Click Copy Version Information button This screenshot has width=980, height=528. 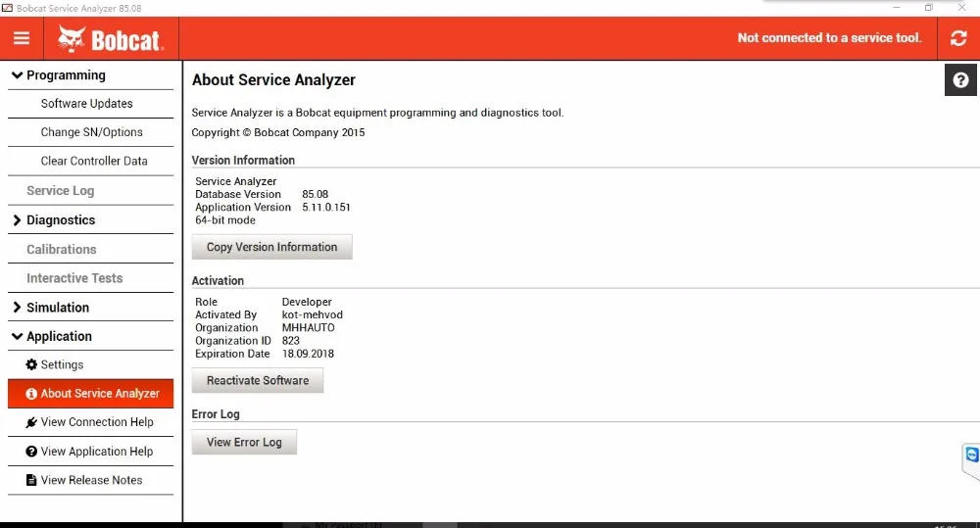(271, 247)
